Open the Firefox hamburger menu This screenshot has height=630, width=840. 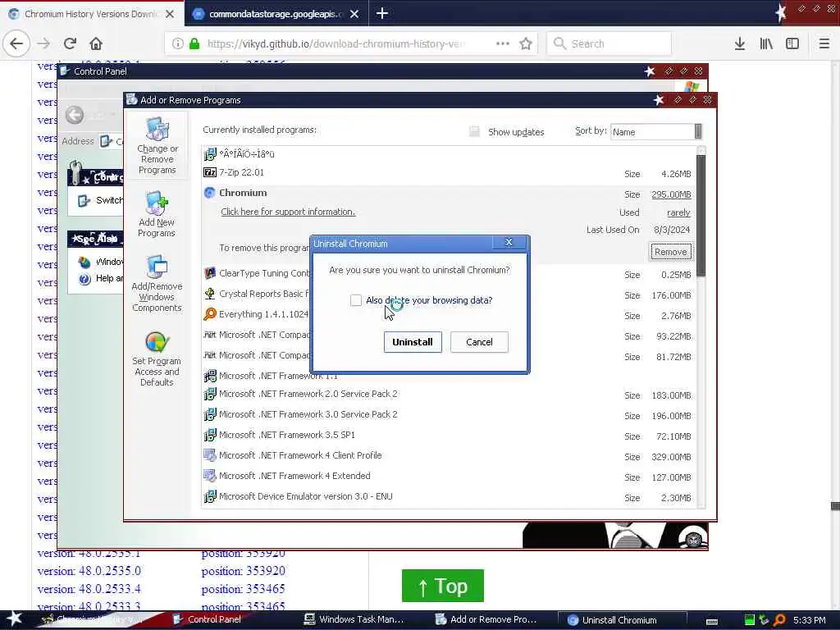click(x=824, y=43)
